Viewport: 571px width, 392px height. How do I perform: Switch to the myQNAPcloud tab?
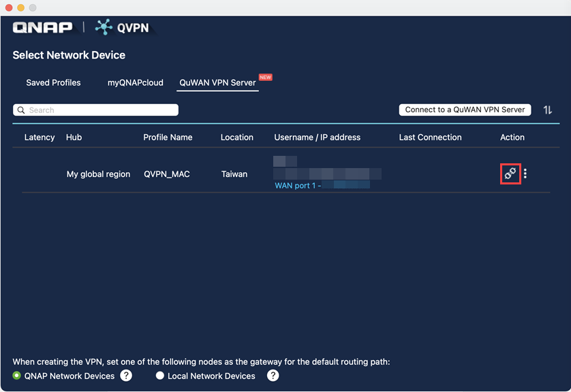(136, 82)
